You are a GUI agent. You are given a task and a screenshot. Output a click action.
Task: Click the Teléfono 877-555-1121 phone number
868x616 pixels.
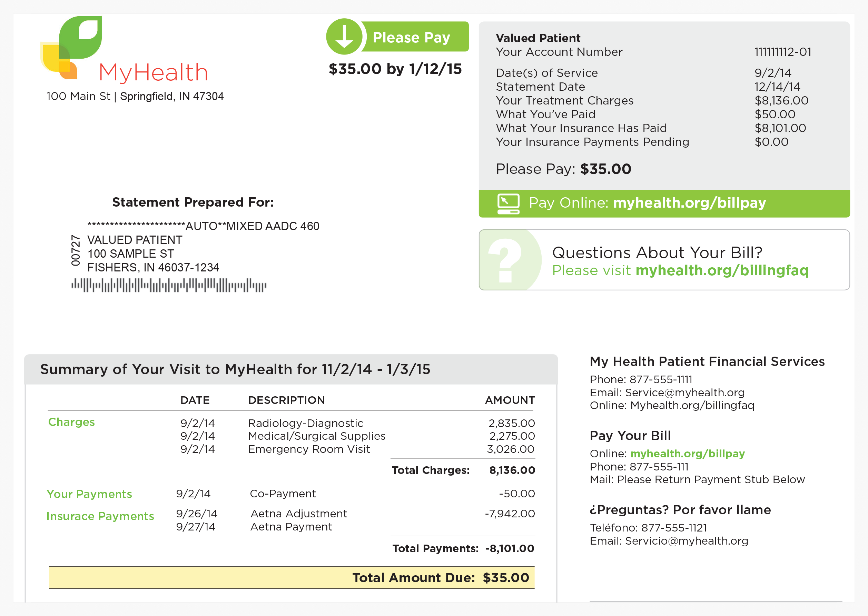click(674, 528)
